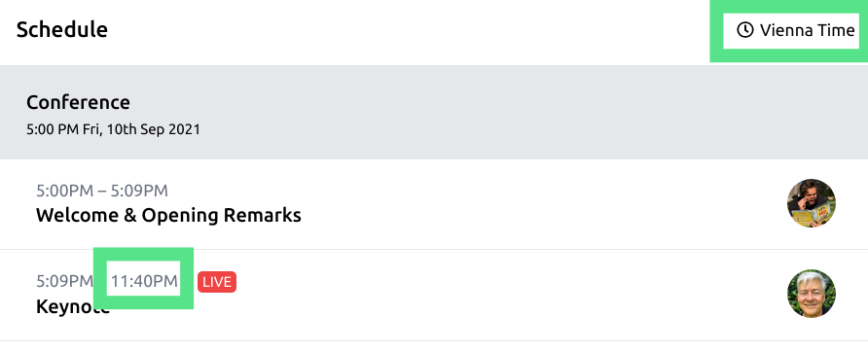Click the 5:00 PM Fri, 10th Sep 2021 date
The image size is (868, 351).
[114, 130]
